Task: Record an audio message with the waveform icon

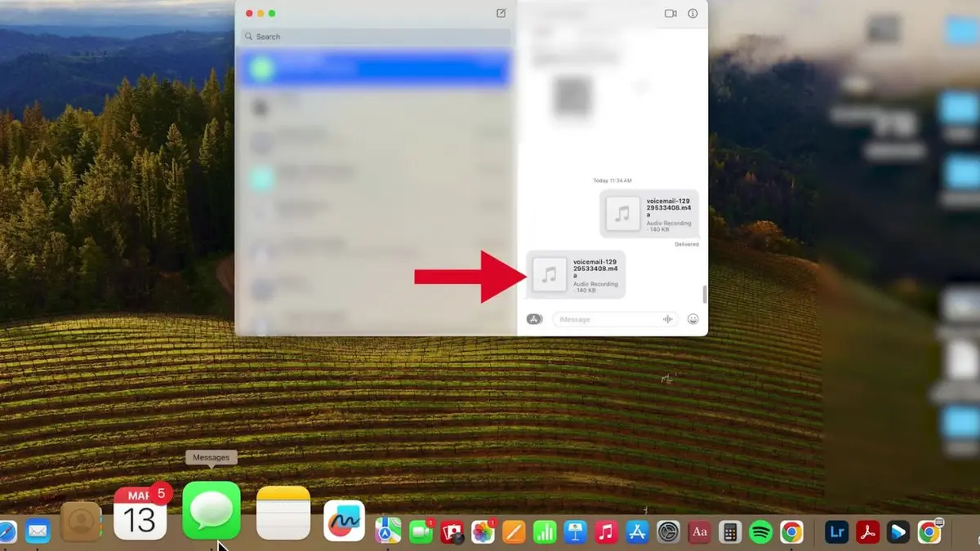Action: coord(669,319)
